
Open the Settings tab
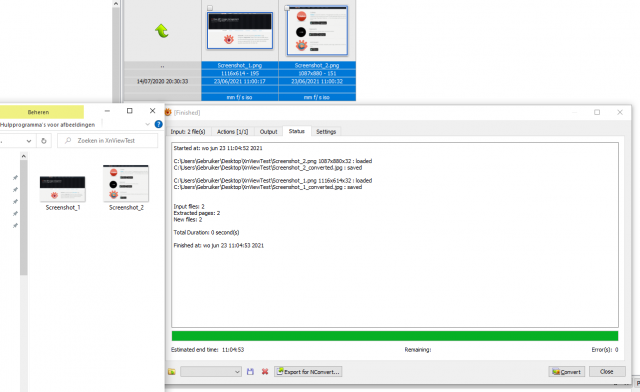tap(326, 131)
